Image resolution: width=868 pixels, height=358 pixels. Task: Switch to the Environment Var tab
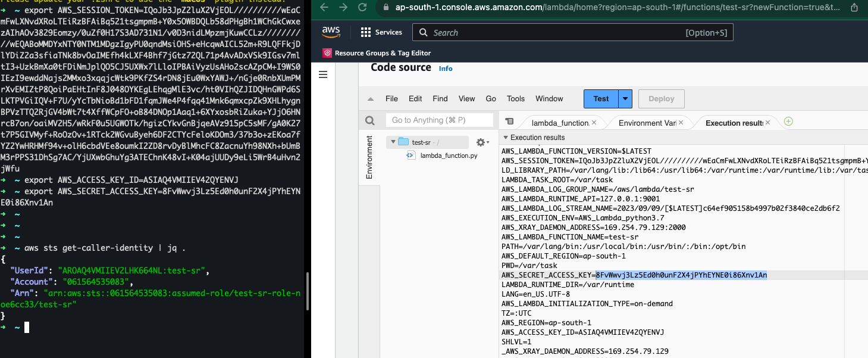click(x=647, y=123)
